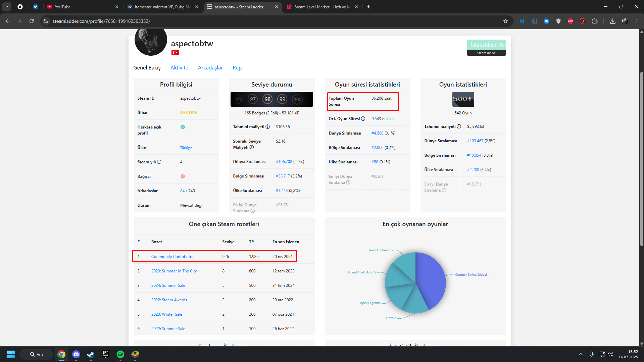Open Steam from the taskbar
The width and height of the screenshot is (644, 362).
(x=91, y=354)
